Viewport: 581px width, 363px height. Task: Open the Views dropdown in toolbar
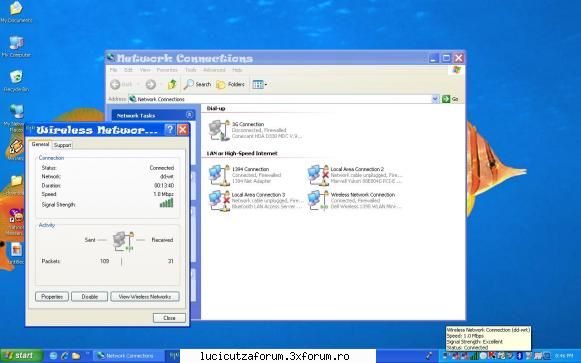pyautogui.click(x=260, y=84)
